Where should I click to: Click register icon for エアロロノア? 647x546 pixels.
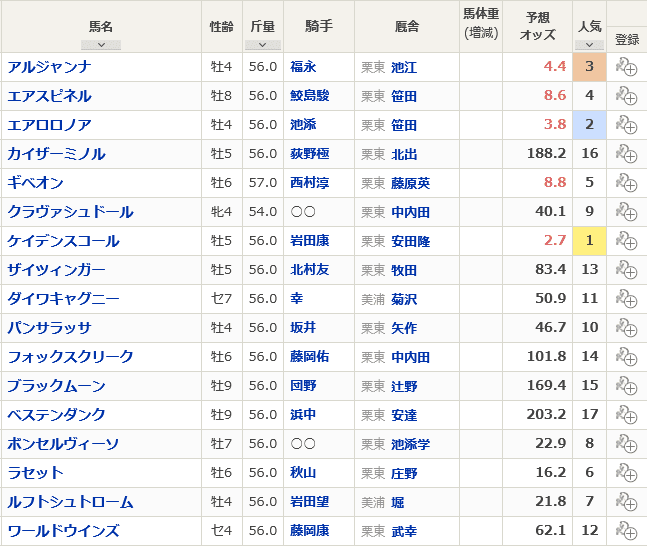[x=626, y=125]
